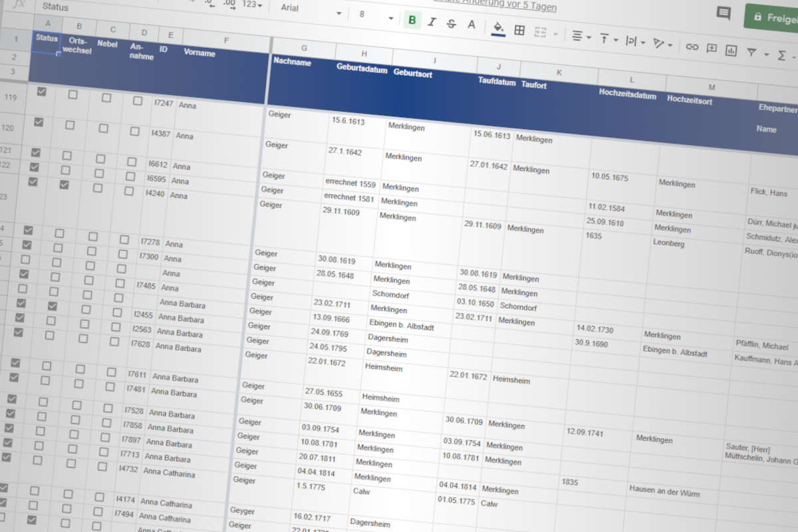Check the Nebel checkbox in row 119
The width and height of the screenshot is (798, 532).
click(x=106, y=98)
